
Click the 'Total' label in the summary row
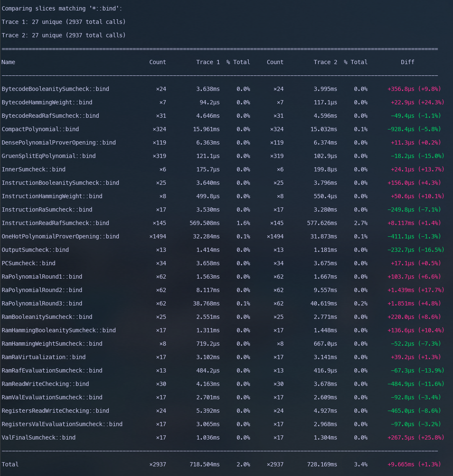[x=10, y=464]
